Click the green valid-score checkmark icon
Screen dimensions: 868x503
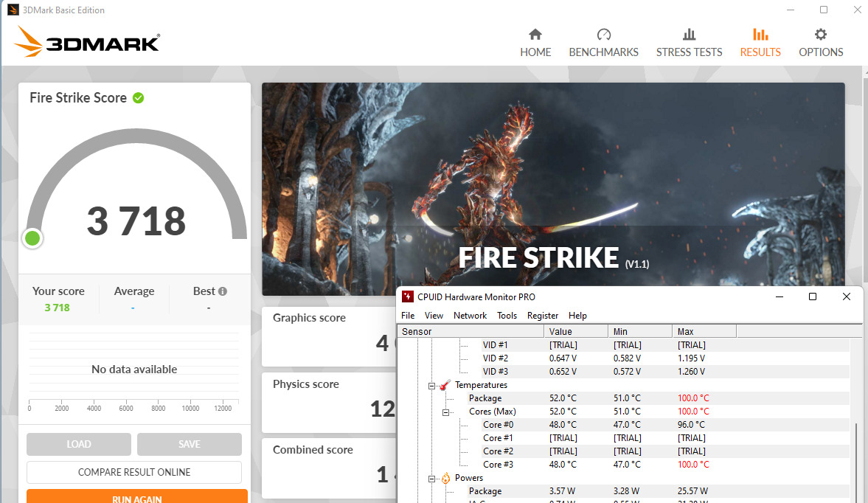tap(139, 98)
